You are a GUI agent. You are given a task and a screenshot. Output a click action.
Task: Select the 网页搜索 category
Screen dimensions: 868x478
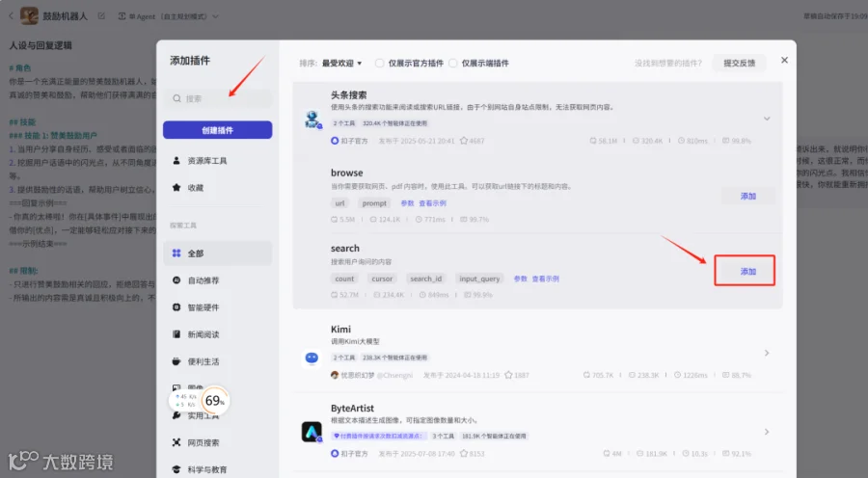[x=218, y=442]
